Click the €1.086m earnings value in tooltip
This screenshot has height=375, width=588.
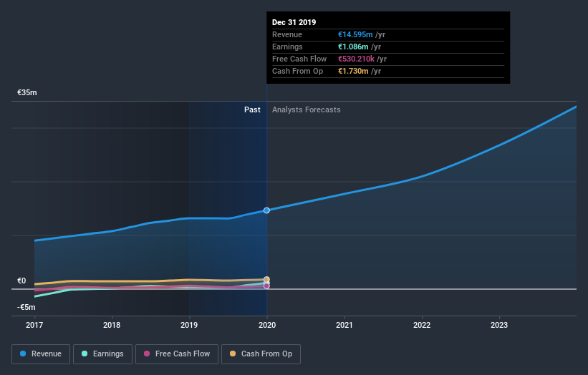(353, 47)
